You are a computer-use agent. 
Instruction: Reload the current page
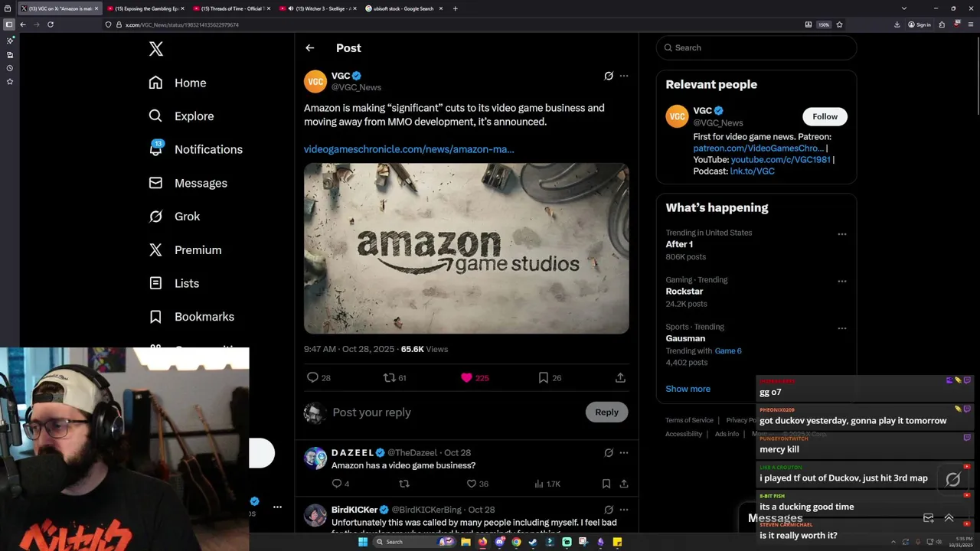(x=51, y=24)
